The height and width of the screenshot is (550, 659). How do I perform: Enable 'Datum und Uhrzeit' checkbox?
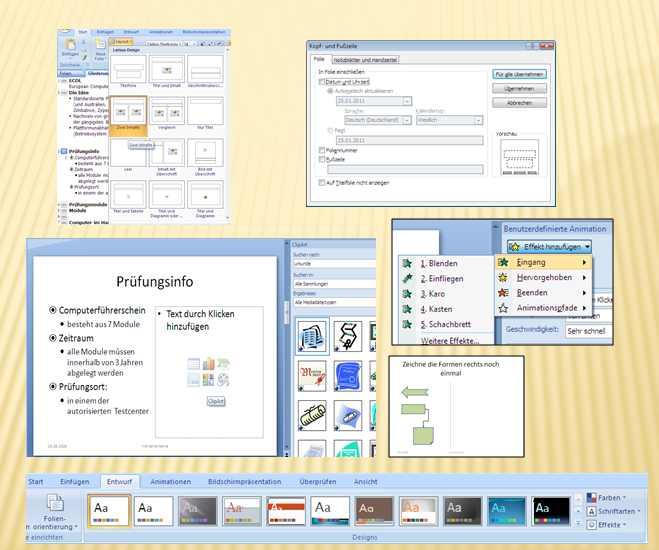322,82
